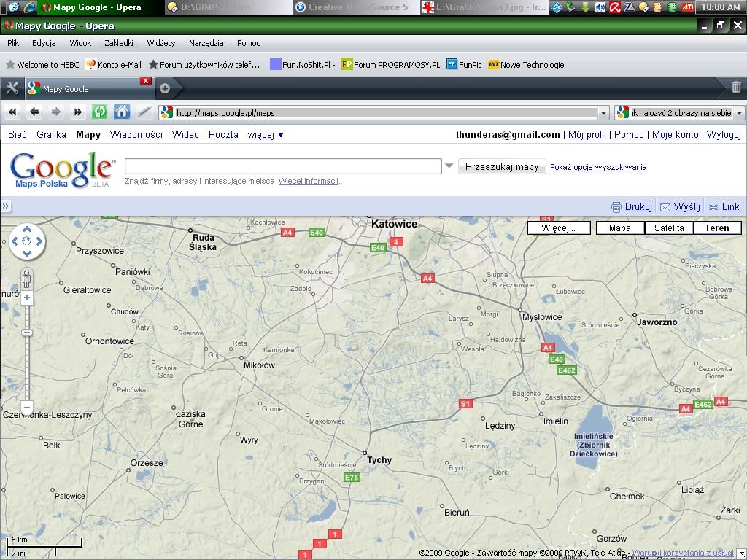Image resolution: width=747 pixels, height=560 pixels.
Task: Expand the maps search suggestions arrow
Action: pyautogui.click(x=449, y=166)
